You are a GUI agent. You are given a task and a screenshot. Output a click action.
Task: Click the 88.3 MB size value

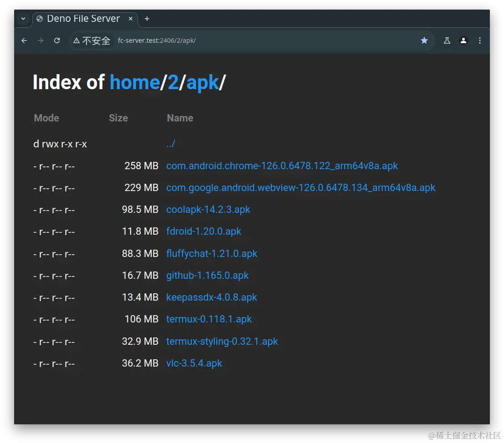(140, 254)
